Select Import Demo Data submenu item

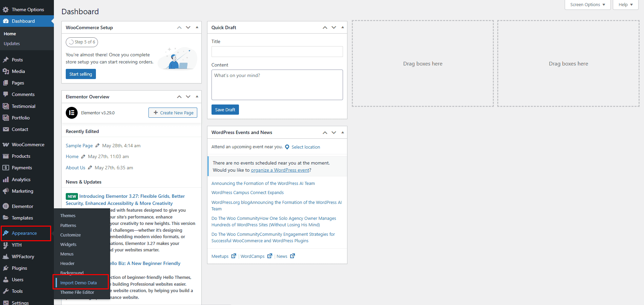click(78, 283)
